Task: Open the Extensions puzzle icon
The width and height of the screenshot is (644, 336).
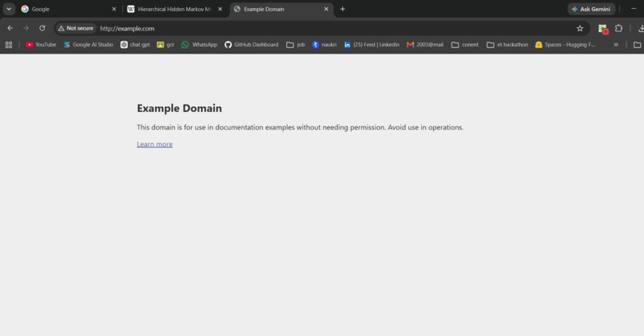Action: [618, 28]
